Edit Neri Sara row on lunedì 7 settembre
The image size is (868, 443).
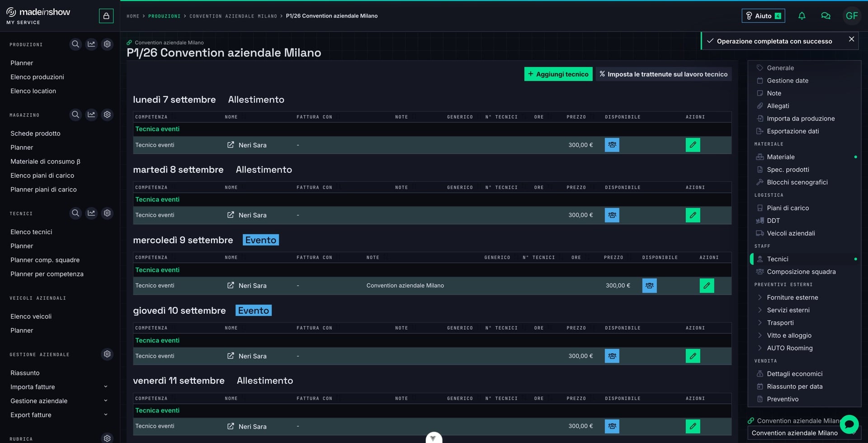pyautogui.click(x=693, y=145)
